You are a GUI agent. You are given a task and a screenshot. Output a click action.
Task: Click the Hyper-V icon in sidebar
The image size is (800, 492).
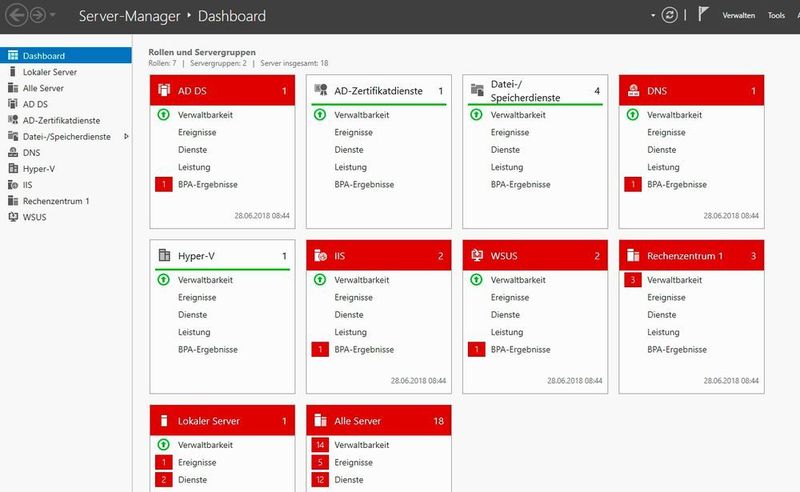coord(13,168)
